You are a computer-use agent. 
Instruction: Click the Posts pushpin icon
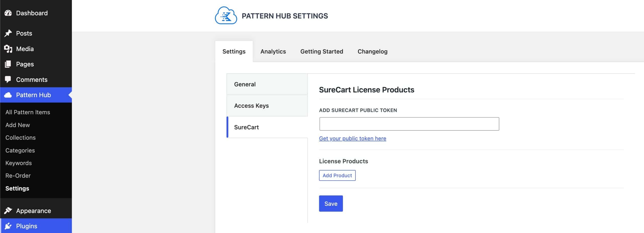pos(8,33)
